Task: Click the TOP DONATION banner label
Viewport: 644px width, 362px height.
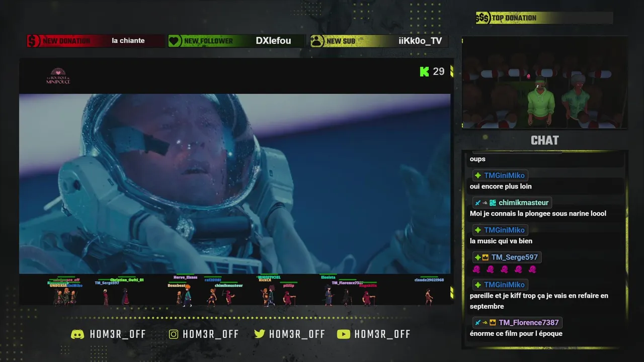Action: [x=514, y=18]
